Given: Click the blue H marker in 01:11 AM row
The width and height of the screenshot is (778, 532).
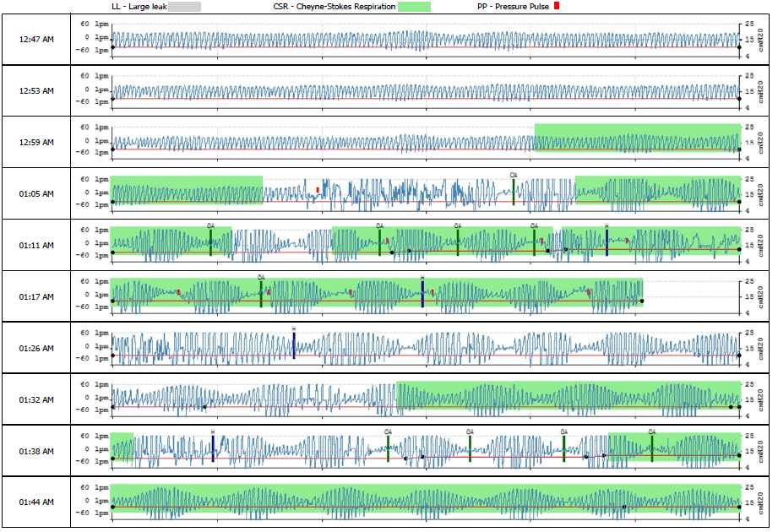Looking at the screenshot, I should [607, 242].
